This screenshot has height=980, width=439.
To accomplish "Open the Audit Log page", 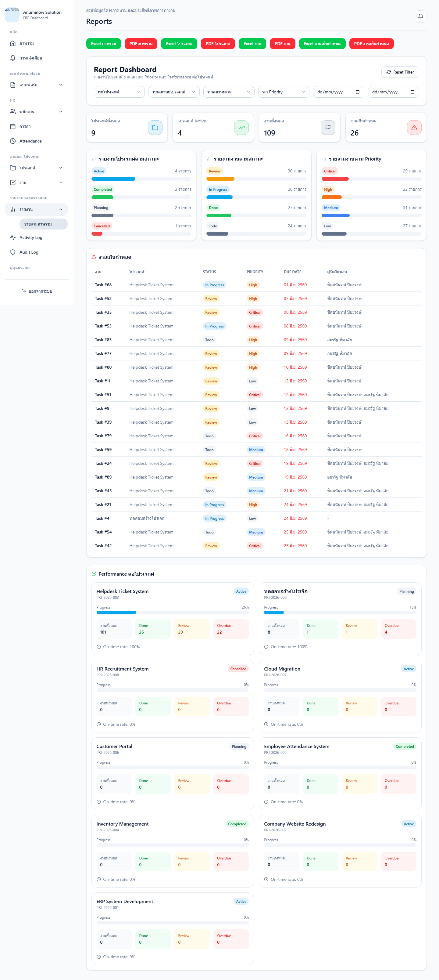I will 37,252.
